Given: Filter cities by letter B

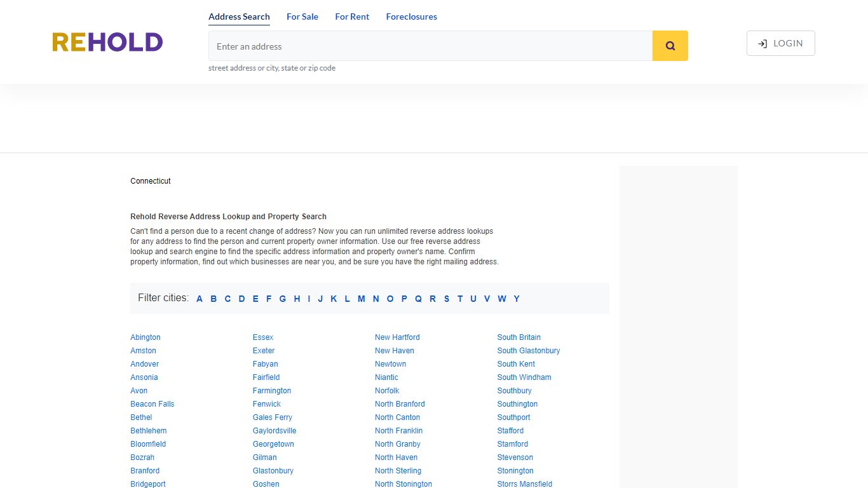Looking at the screenshot, I should coord(214,299).
